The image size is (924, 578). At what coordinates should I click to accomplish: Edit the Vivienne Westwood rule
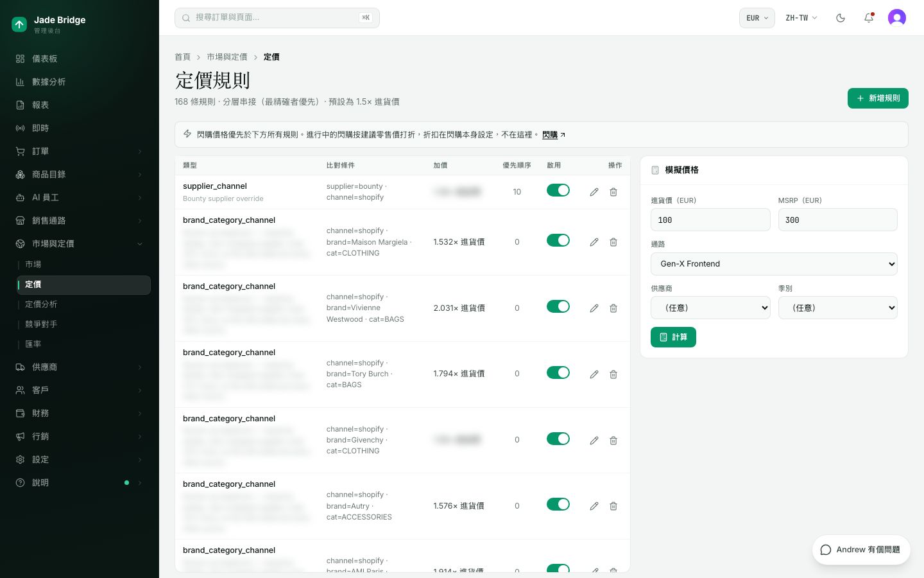click(x=594, y=308)
